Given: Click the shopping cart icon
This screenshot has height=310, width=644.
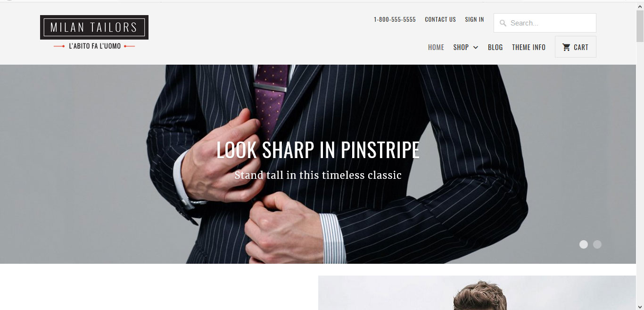Looking at the screenshot, I should 566,47.
